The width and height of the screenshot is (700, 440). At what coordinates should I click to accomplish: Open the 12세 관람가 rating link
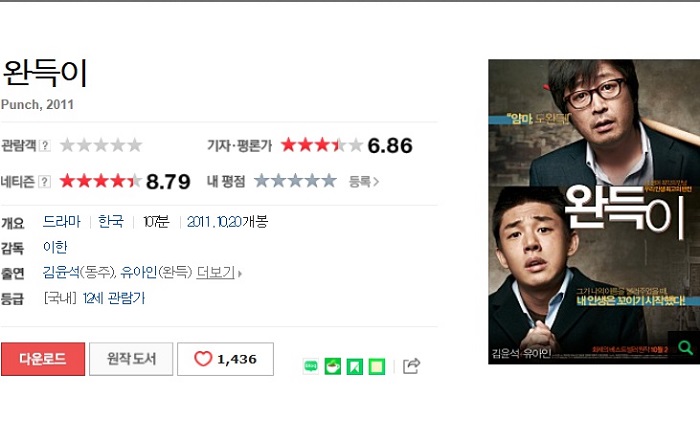point(114,298)
